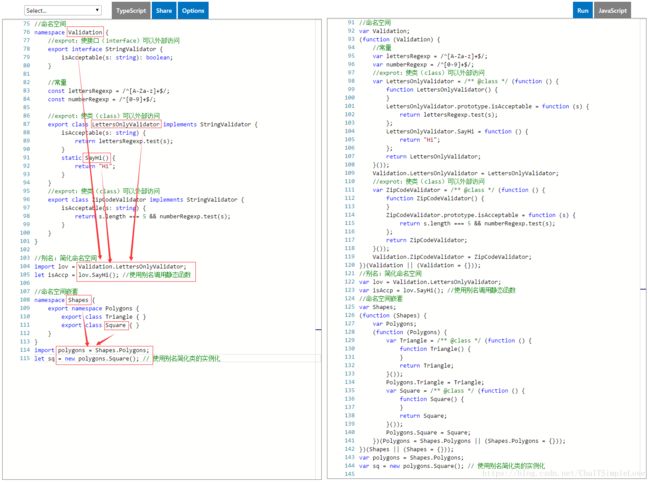
Task: Click 'LettersOnlyValidator.prototype.isAcceptable = function (s)' line
Action: pyautogui.click(x=488, y=107)
